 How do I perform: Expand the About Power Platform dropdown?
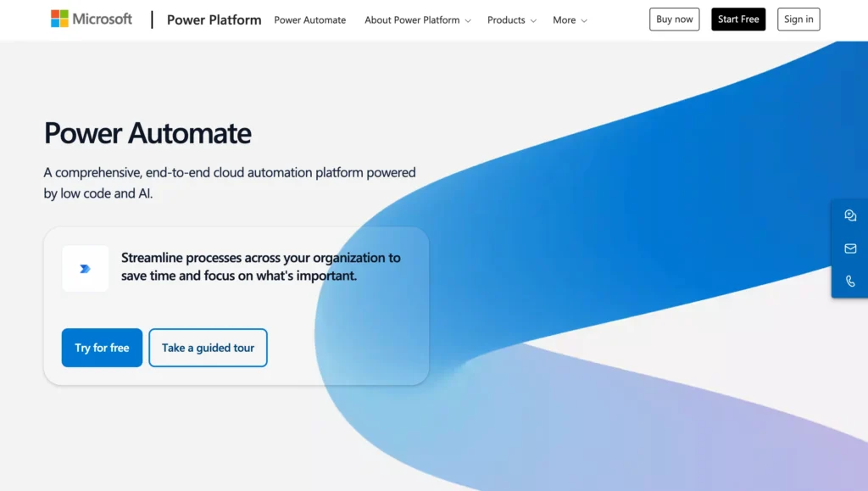tap(416, 20)
